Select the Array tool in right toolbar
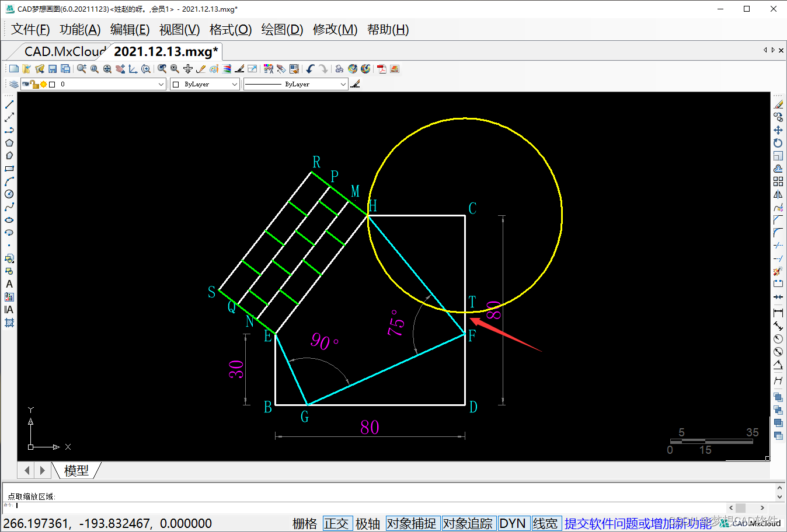787x532 pixels. pos(778,181)
